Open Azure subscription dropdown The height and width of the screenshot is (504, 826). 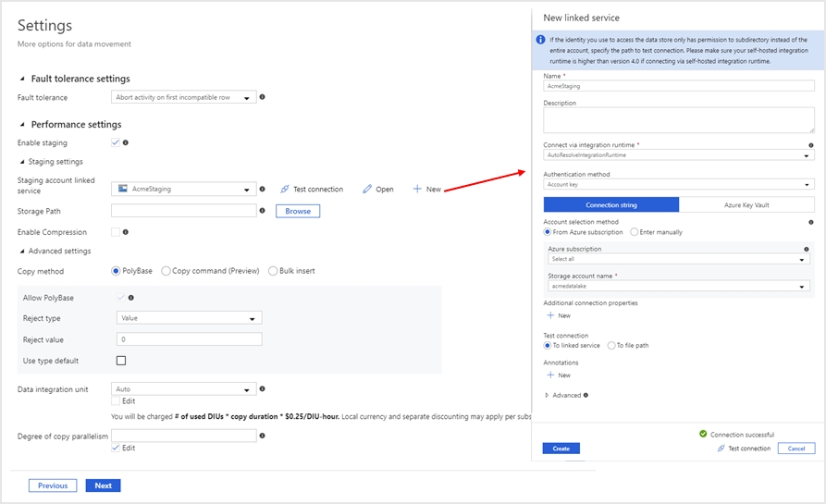679,259
